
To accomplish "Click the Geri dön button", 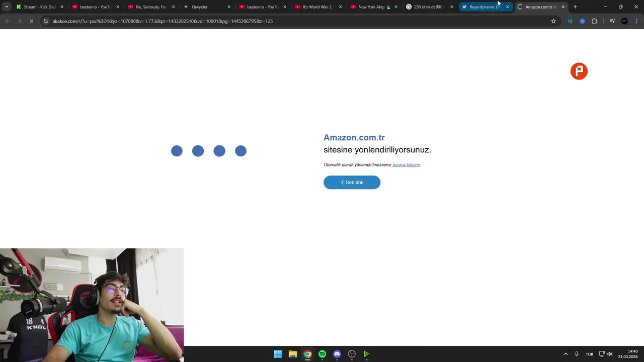I will [x=352, y=183].
